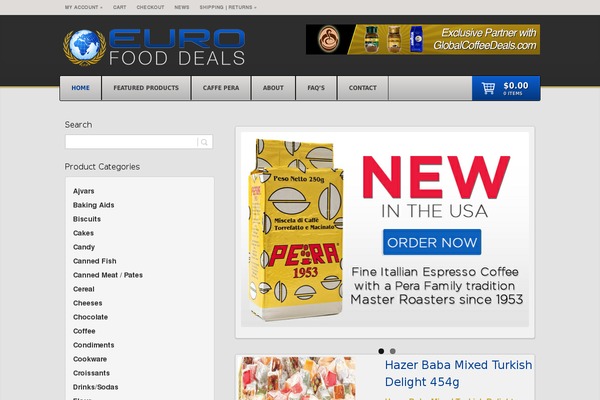600x400 pixels.
Task: Open the Baking Aids category
Action: click(93, 205)
